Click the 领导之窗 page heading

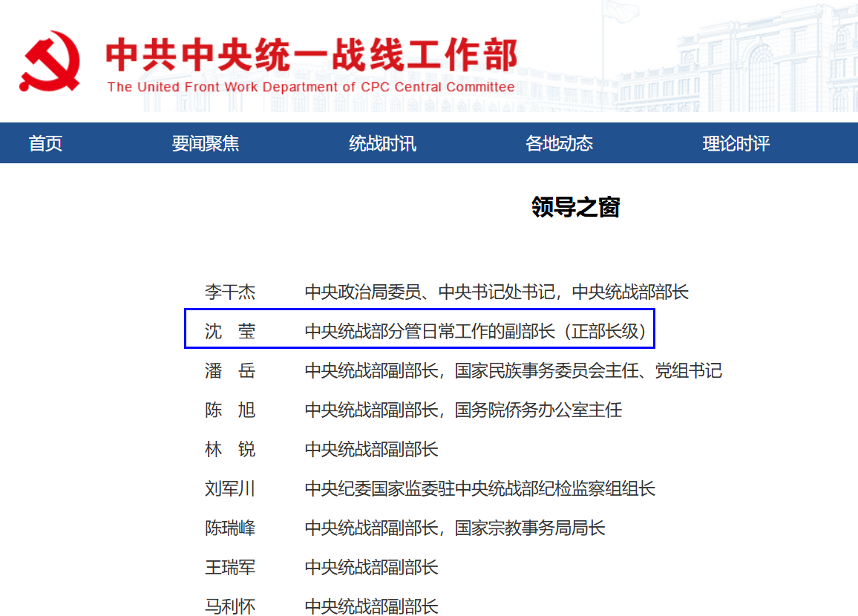(x=576, y=207)
